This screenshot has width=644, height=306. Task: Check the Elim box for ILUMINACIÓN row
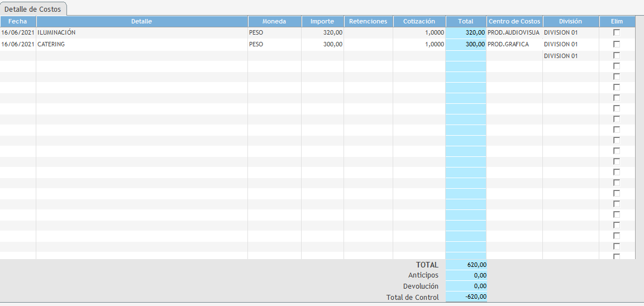point(617,32)
